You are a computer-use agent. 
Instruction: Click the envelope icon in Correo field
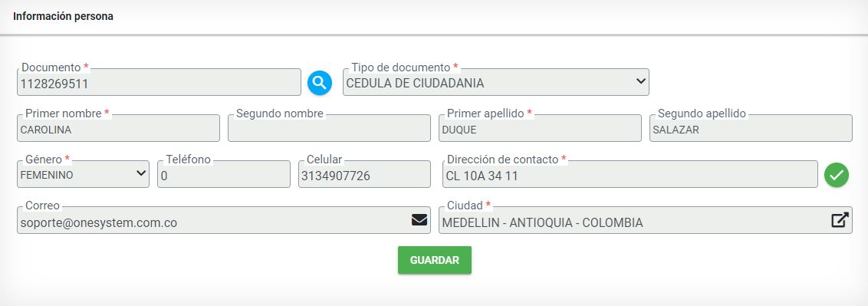click(x=419, y=220)
